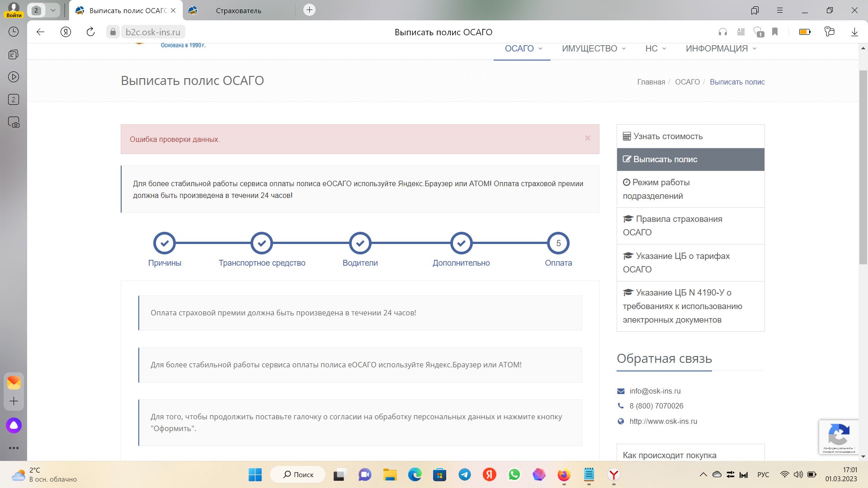This screenshot has width=868, height=488.
Task: Dismiss the data verification error alert
Action: (587, 138)
